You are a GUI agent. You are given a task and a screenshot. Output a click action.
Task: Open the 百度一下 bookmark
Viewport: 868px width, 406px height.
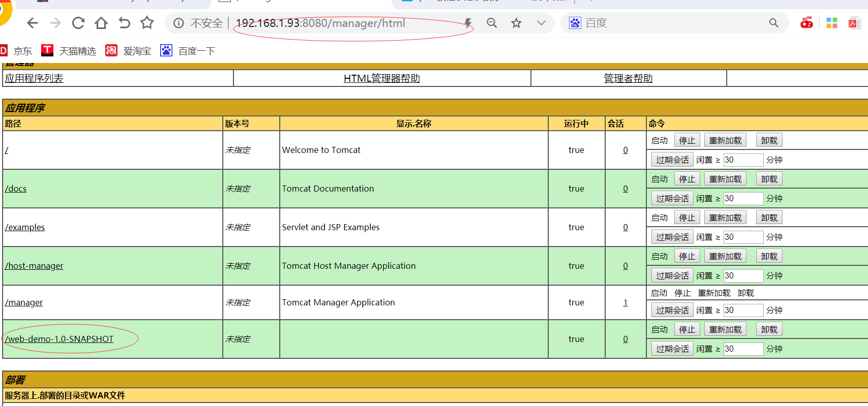188,51
